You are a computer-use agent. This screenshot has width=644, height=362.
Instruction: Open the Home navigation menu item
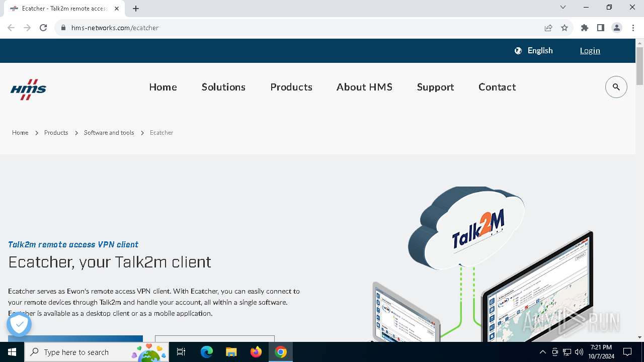[x=163, y=87]
